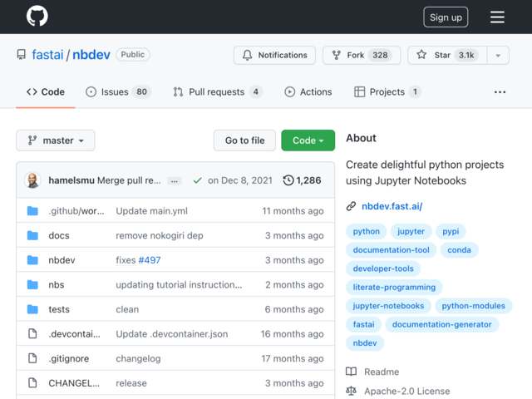Show more repository tabs via ellipsis

[500, 92]
